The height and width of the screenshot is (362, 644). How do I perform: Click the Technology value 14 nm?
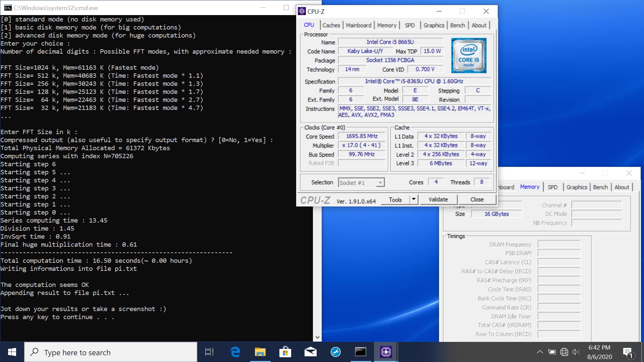pyautogui.click(x=352, y=69)
